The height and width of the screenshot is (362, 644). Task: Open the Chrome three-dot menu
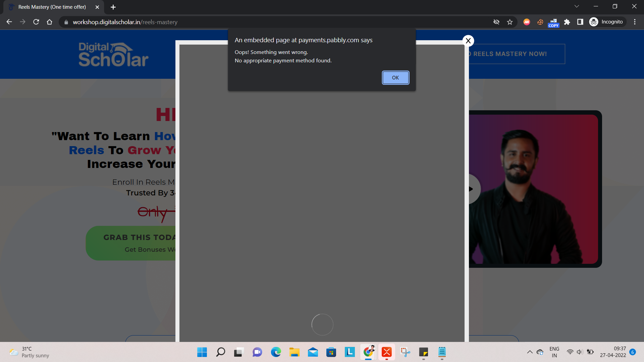[x=635, y=22]
